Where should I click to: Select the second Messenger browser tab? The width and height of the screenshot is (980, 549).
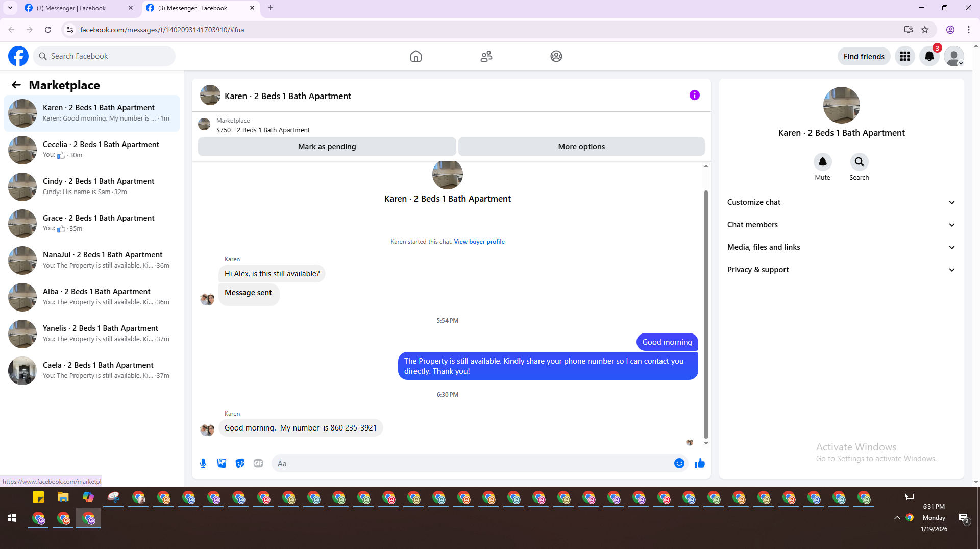click(201, 8)
